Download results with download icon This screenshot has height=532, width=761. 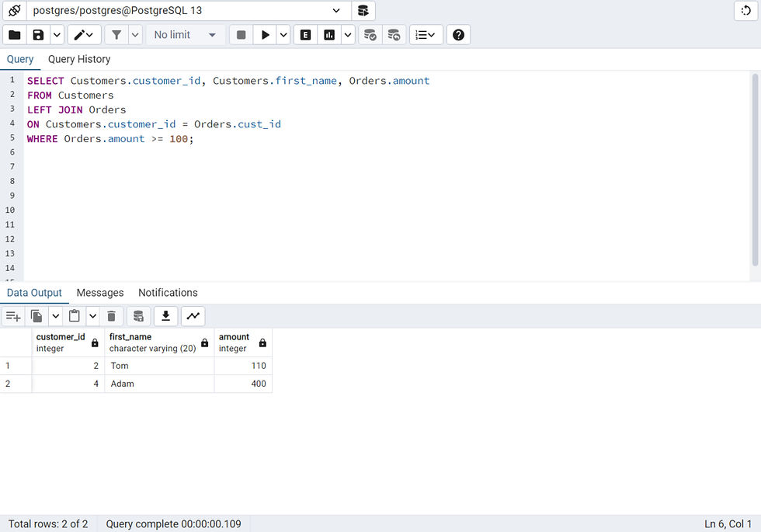click(x=165, y=317)
